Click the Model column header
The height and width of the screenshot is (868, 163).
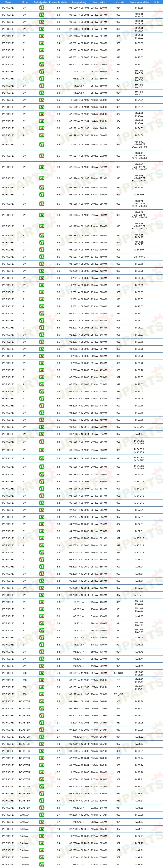[25, 2]
